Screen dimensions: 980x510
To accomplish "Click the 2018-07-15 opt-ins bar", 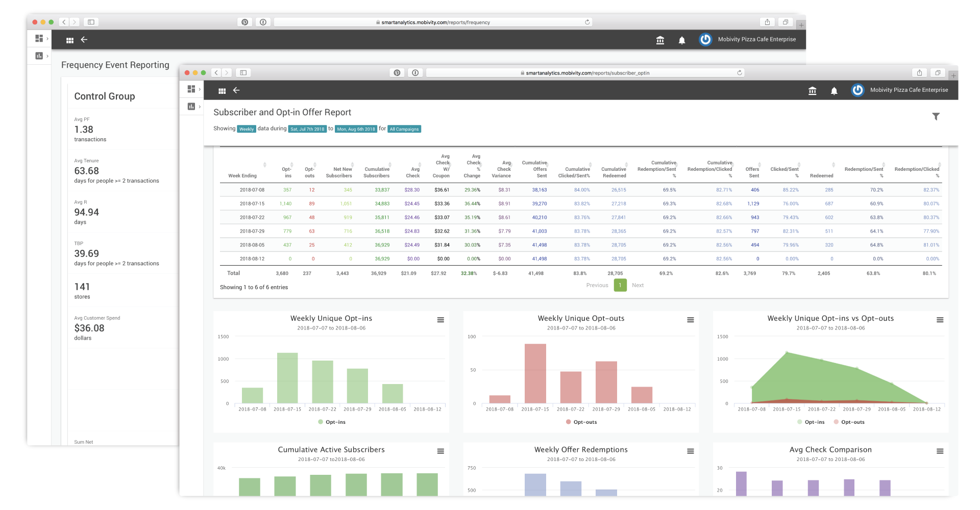I will (x=287, y=378).
